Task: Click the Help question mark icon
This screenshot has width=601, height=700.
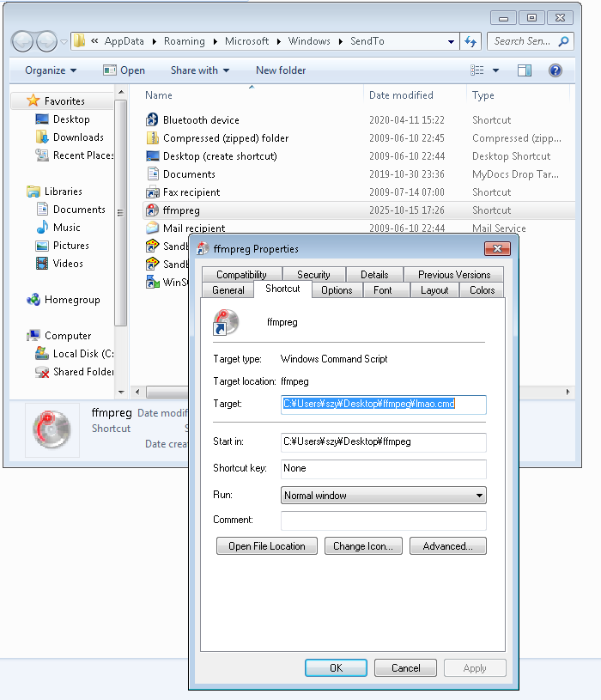Action: click(x=555, y=70)
